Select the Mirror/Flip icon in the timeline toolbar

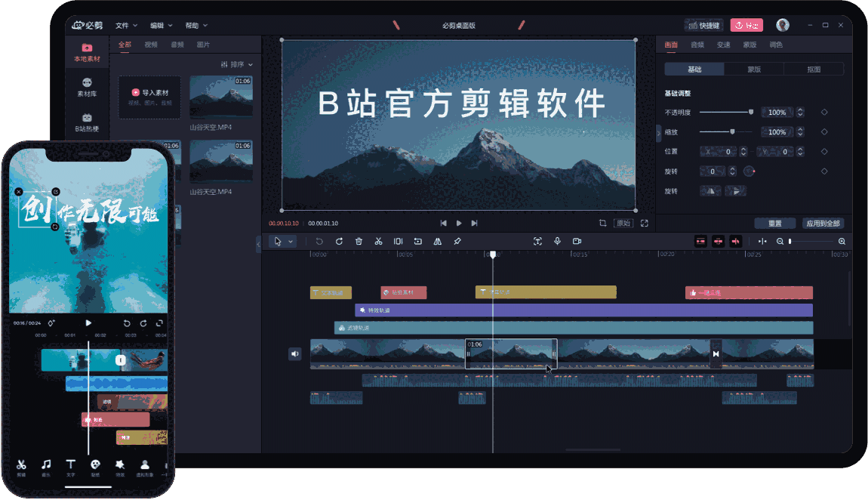pos(439,241)
